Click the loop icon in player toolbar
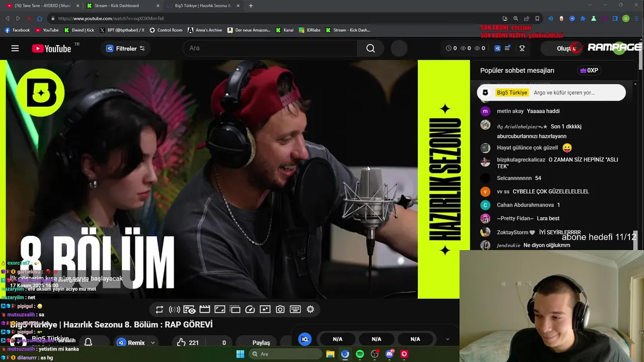The image size is (644, 362). click(x=159, y=309)
